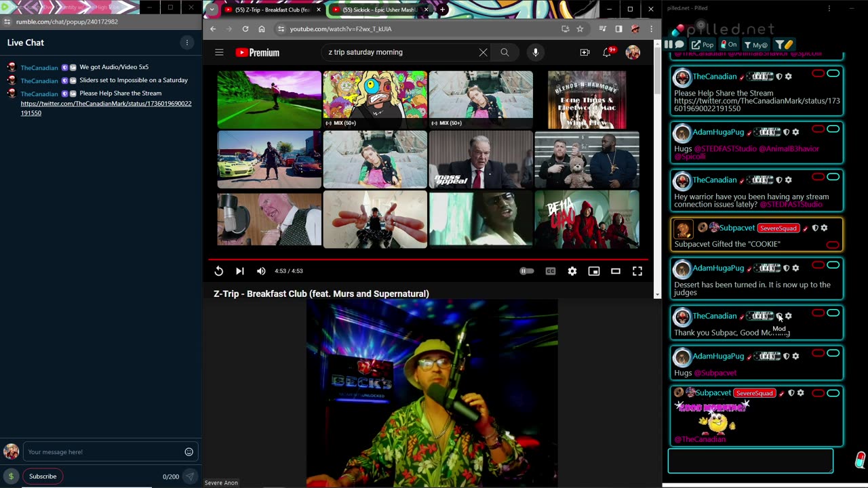868x488 pixels.
Task: Go back in the Chrome browser
Action: point(213,29)
